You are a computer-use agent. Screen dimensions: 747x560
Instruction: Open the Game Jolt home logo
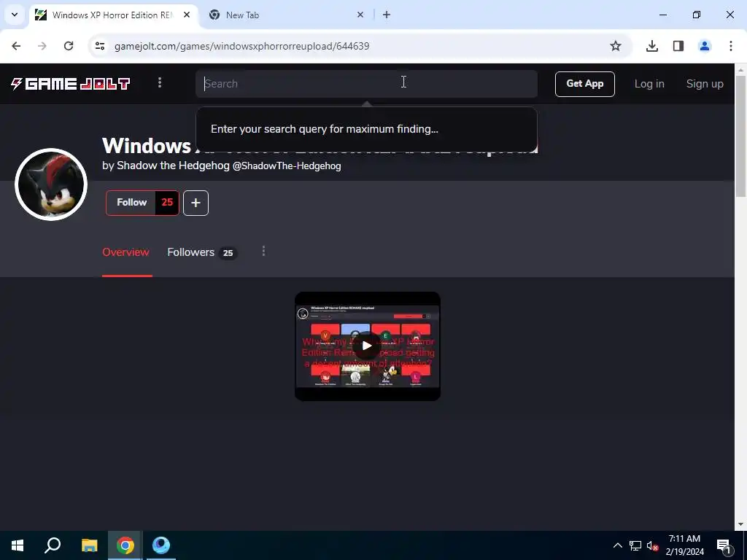[71, 84]
